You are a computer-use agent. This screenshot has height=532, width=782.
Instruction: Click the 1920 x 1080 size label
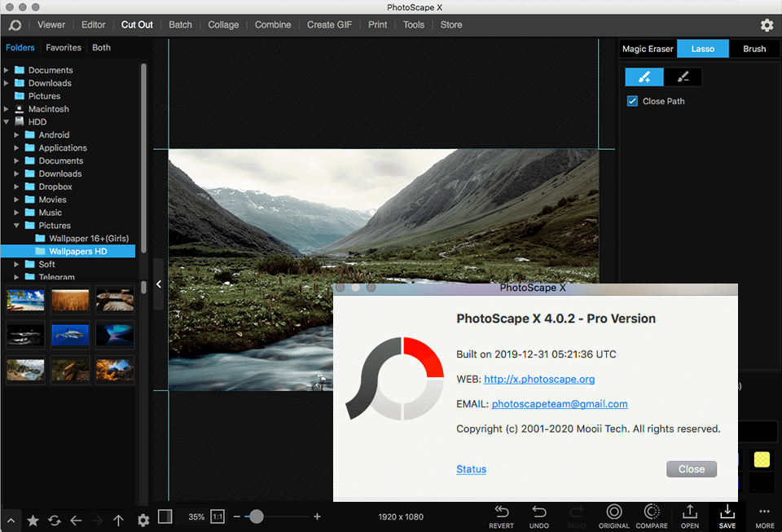401,517
